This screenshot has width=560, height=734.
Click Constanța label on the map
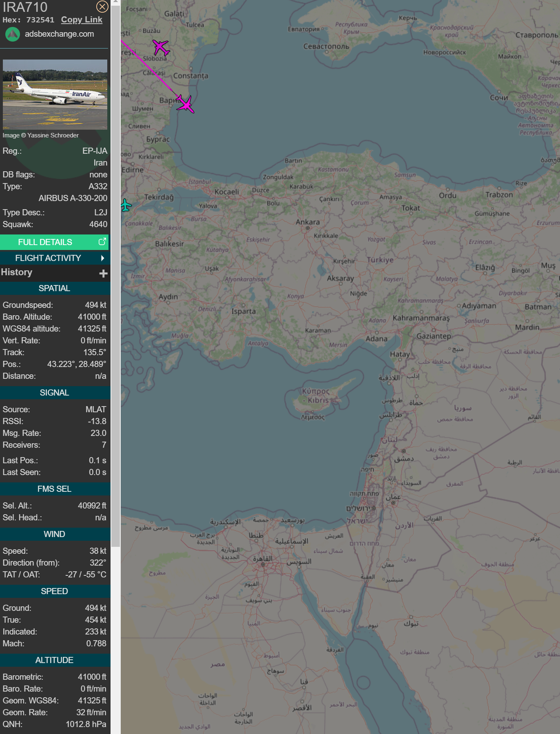tap(190, 76)
